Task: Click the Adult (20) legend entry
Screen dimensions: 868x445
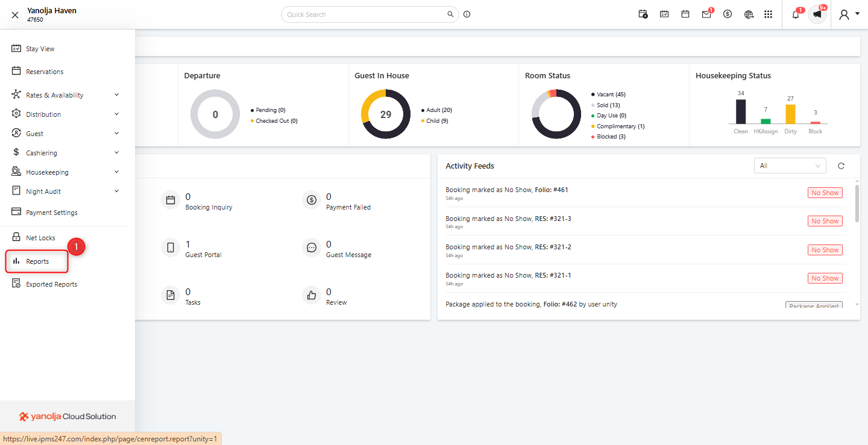Action: pos(436,110)
